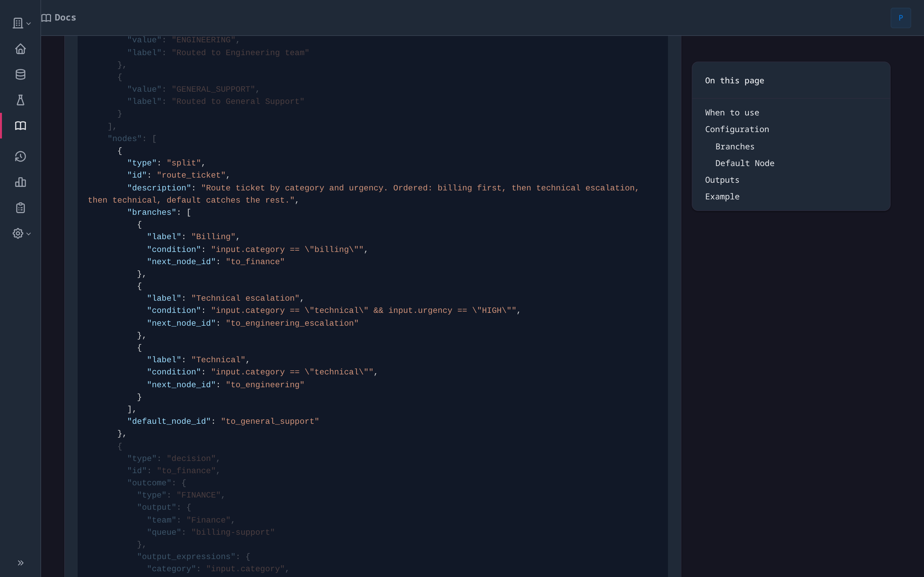Select the Database icon in the sidebar
Viewport: 924px width, 577px height.
21,74
